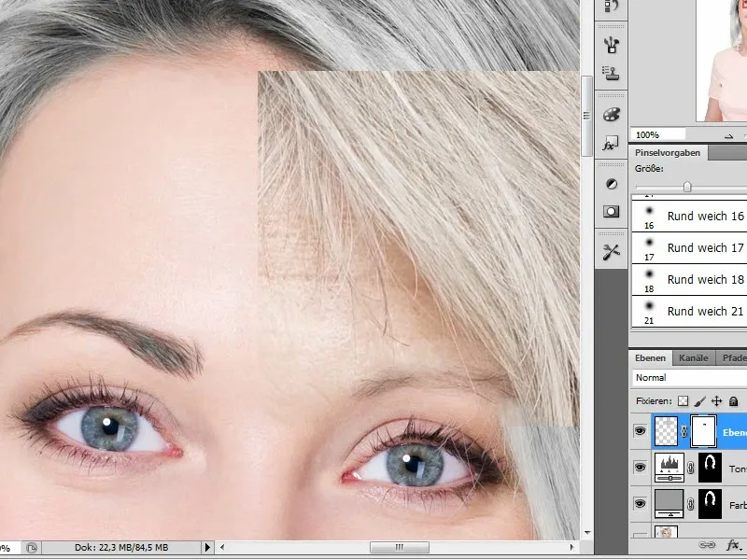Open the Styles fx panel icon in dock

point(612,143)
